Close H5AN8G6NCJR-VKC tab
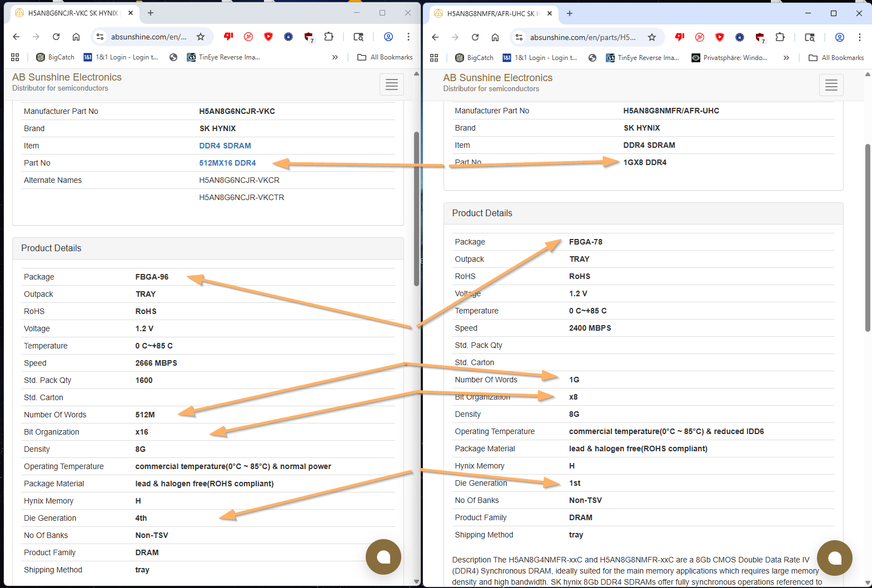This screenshot has width=872, height=588. pos(131,13)
